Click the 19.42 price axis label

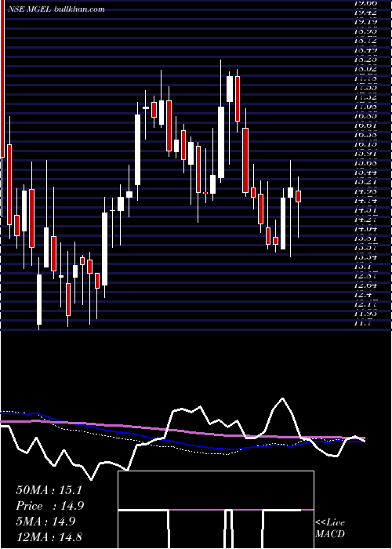coord(365,13)
